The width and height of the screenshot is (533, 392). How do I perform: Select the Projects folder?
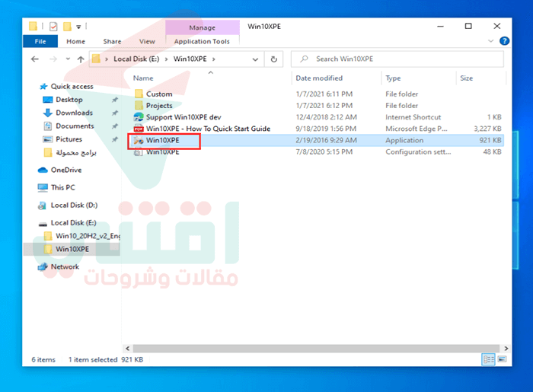tap(159, 106)
